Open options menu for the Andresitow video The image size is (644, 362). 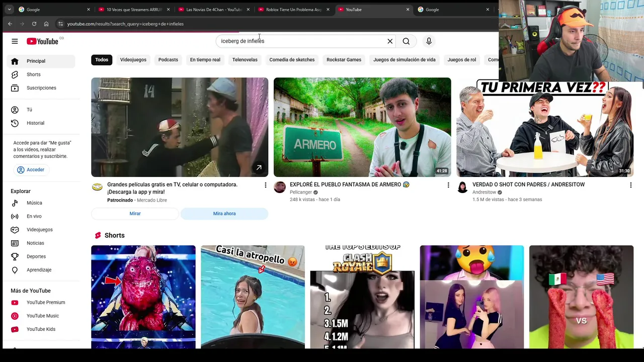[x=630, y=185]
